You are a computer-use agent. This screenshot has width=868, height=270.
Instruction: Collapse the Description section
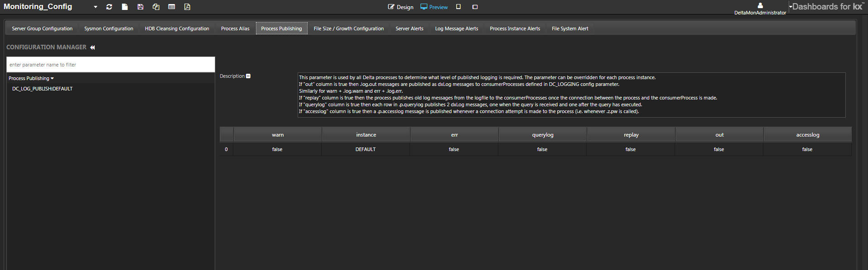(248, 76)
